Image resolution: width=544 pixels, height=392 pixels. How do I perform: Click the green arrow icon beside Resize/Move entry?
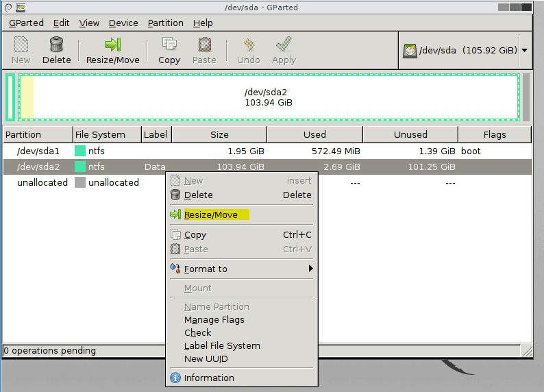point(175,215)
